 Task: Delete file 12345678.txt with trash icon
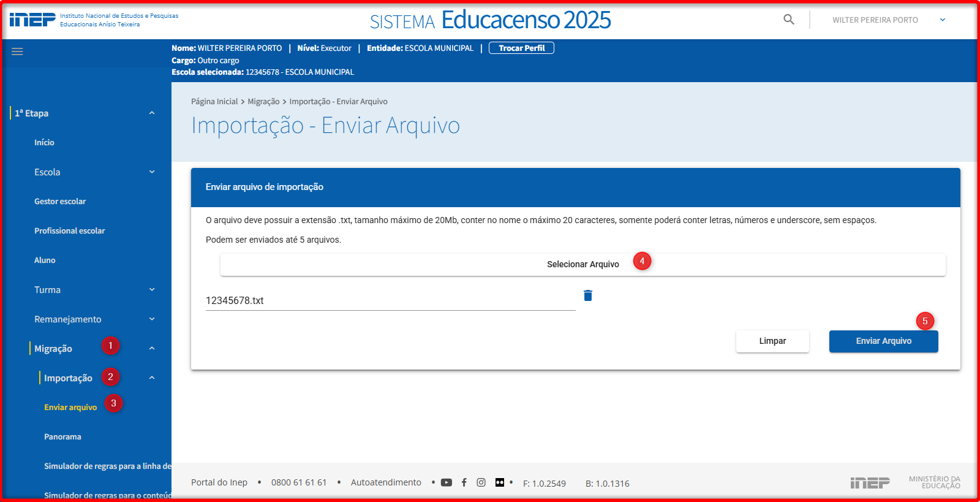pos(588,295)
